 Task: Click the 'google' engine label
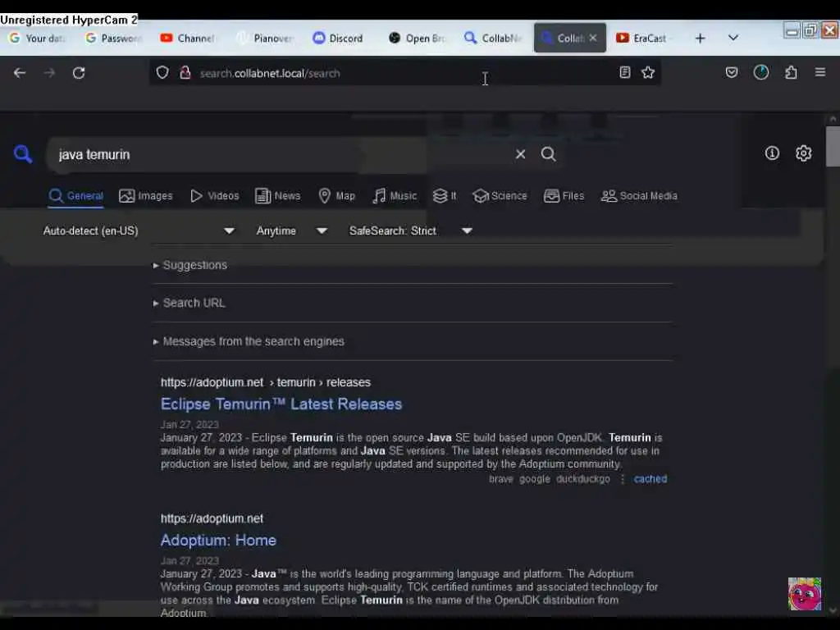535,479
